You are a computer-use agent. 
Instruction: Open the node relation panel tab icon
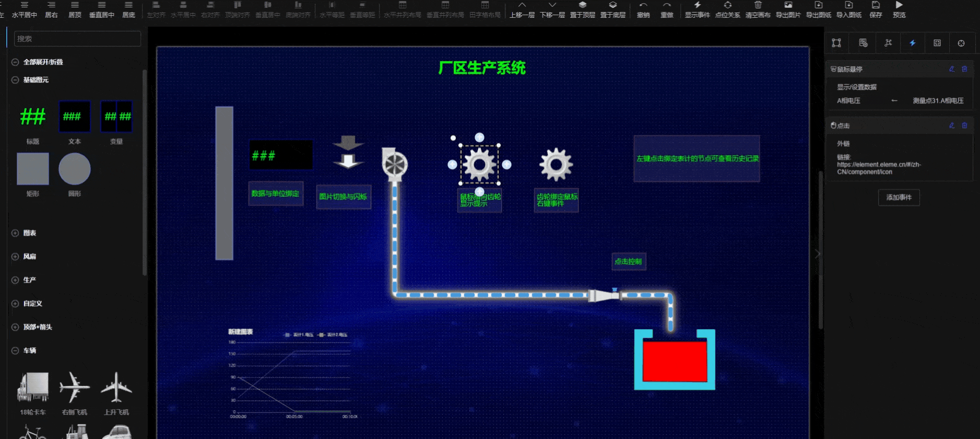[x=888, y=43]
